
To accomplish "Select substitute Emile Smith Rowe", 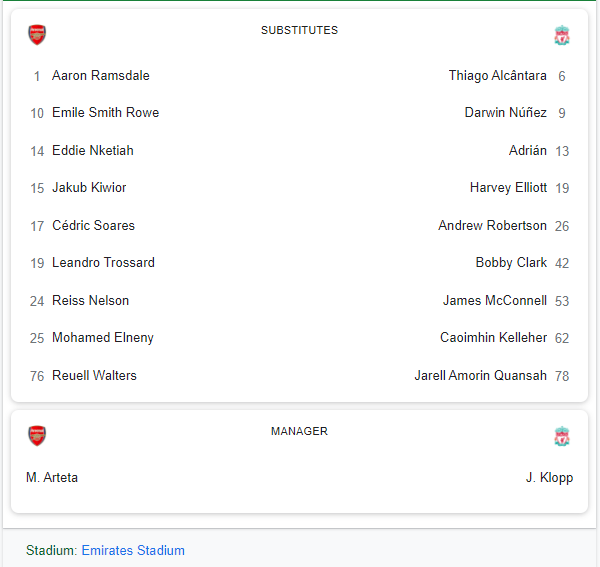I will click(105, 113).
